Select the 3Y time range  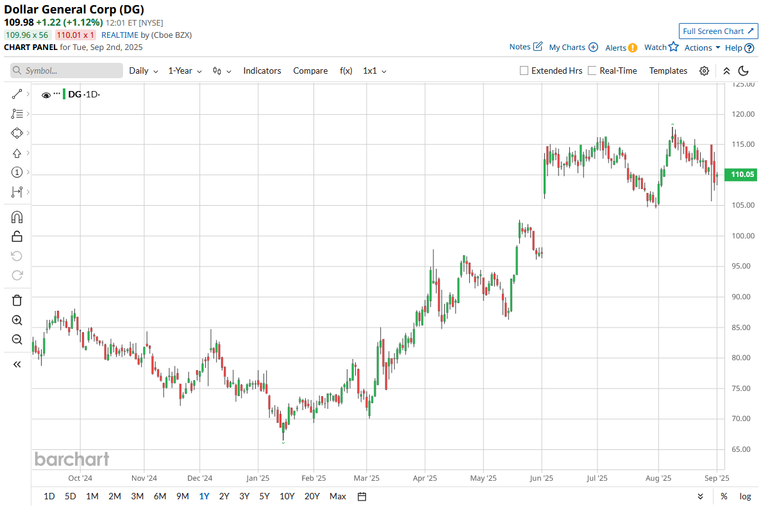[244, 497]
